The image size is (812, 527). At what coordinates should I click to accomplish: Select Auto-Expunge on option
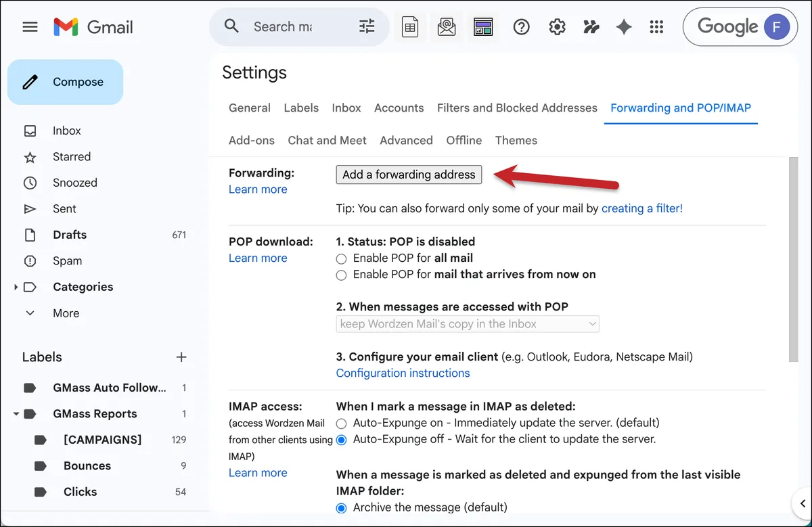click(x=341, y=423)
